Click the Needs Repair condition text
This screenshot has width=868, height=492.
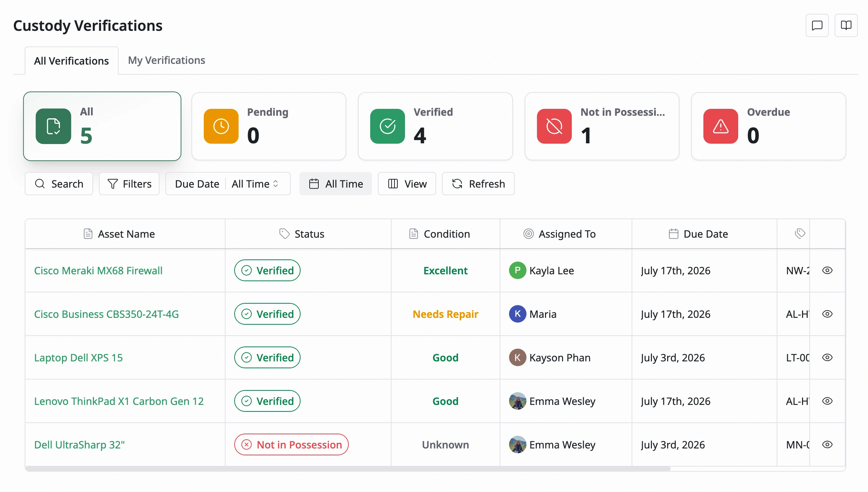[446, 314]
